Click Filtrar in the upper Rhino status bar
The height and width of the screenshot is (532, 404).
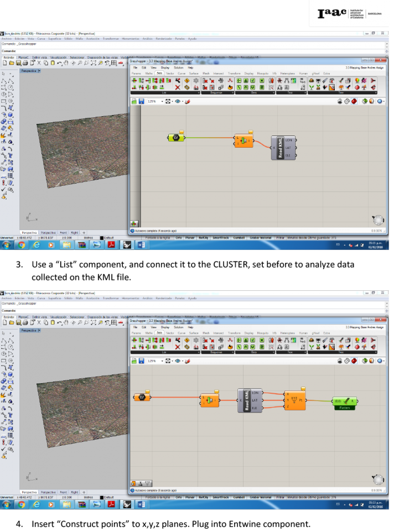click(280, 237)
